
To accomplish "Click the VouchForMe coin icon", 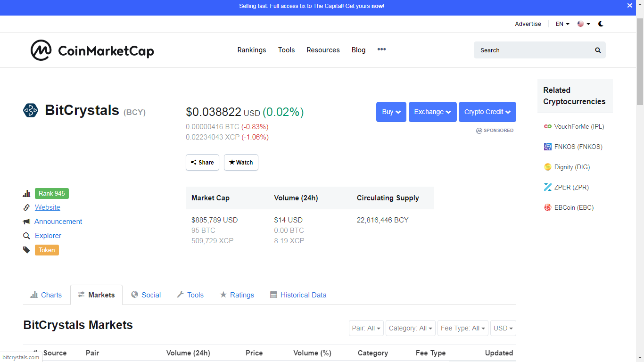I will [x=547, y=126].
